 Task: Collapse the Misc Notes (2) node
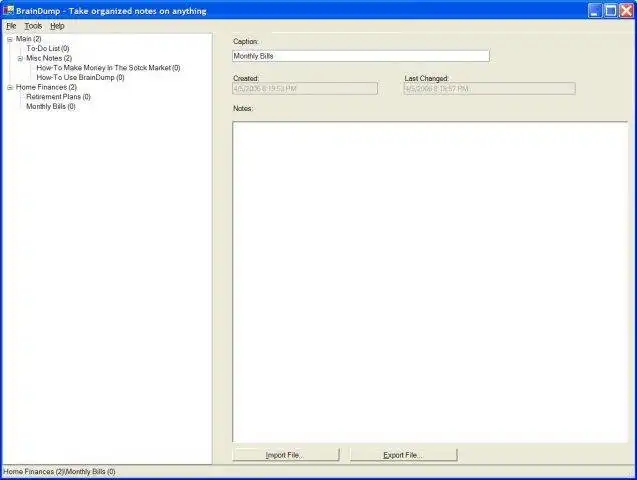point(20,58)
